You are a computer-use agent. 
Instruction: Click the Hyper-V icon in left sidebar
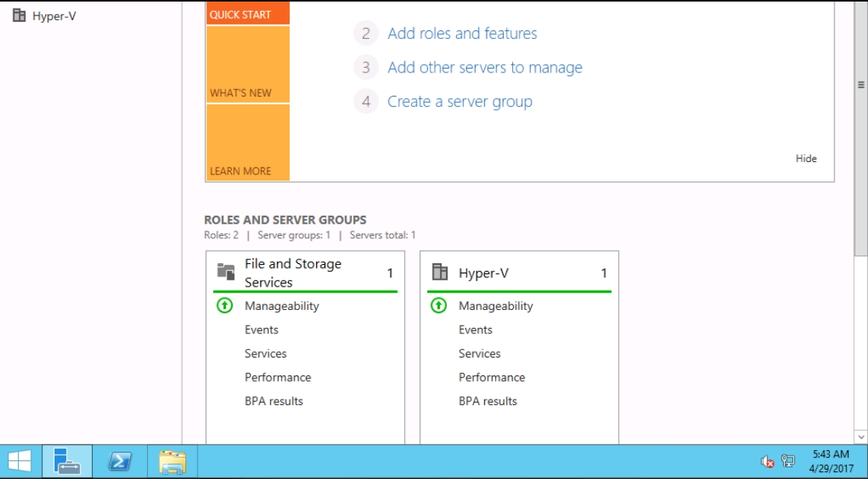[x=19, y=16]
